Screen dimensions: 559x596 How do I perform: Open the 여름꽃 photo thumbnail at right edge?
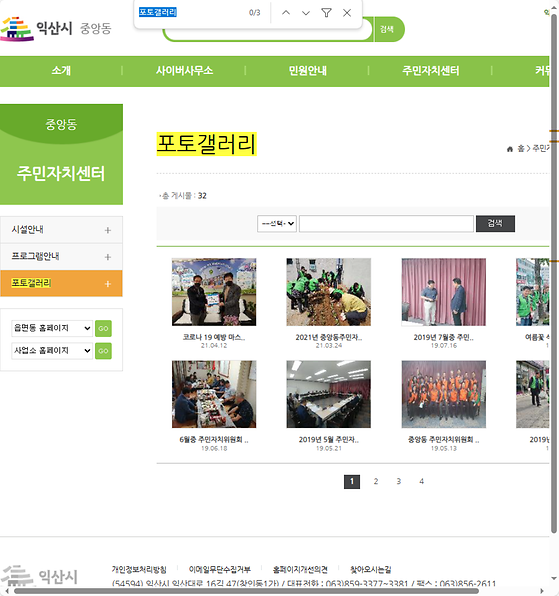click(x=532, y=292)
